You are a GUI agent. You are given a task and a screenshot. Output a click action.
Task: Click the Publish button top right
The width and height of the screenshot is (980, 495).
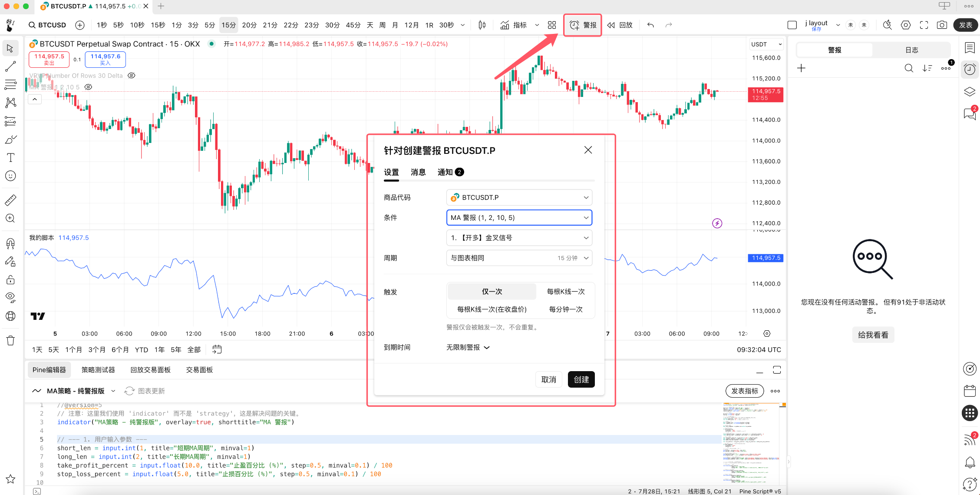click(965, 25)
